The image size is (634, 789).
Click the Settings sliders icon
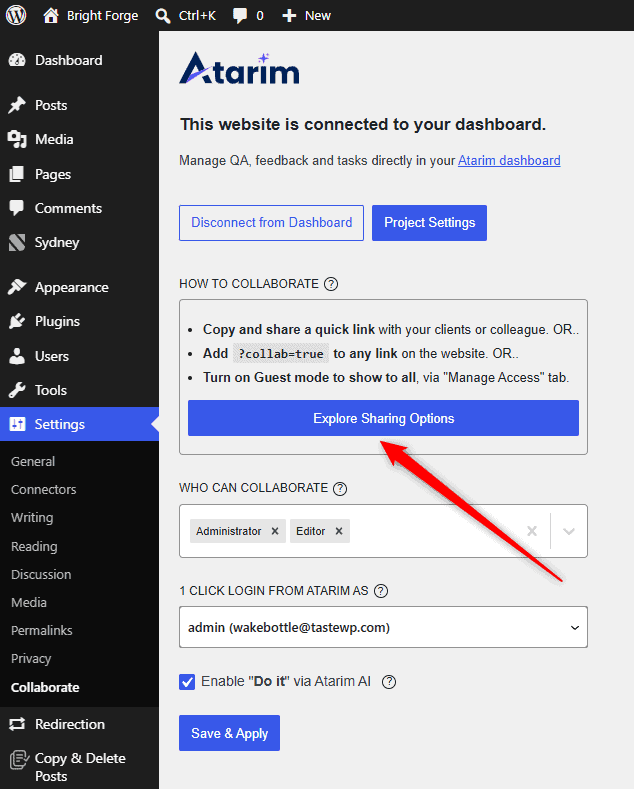pos(17,424)
